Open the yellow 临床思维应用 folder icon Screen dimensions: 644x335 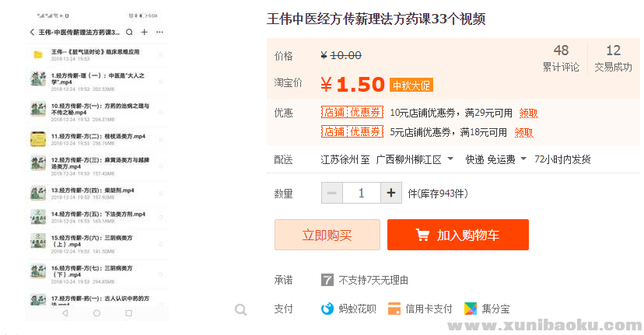coord(37,54)
